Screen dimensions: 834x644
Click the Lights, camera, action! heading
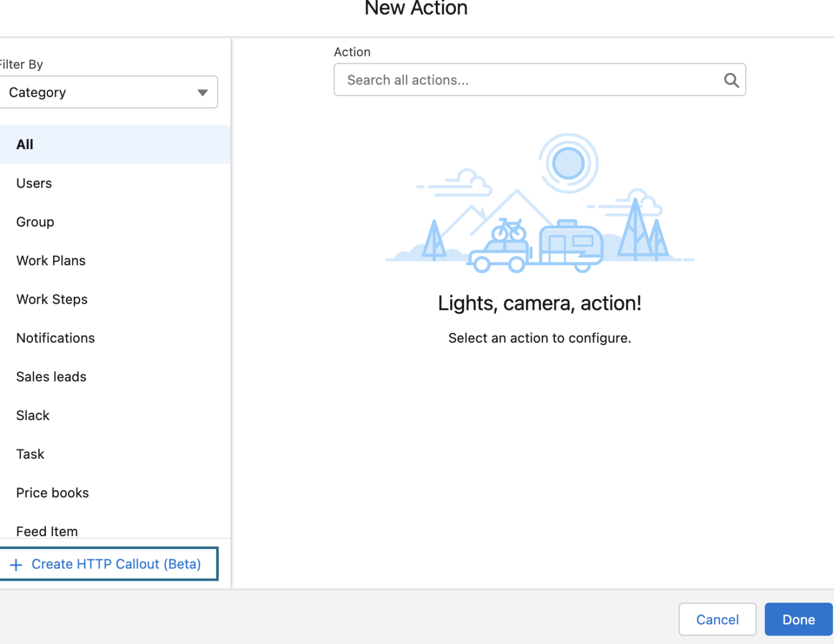click(539, 303)
